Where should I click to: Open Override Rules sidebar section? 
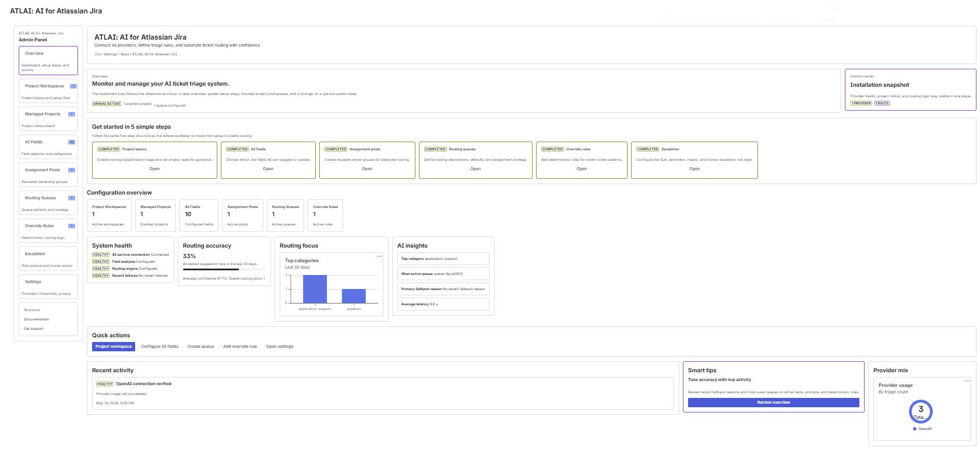pos(48,231)
